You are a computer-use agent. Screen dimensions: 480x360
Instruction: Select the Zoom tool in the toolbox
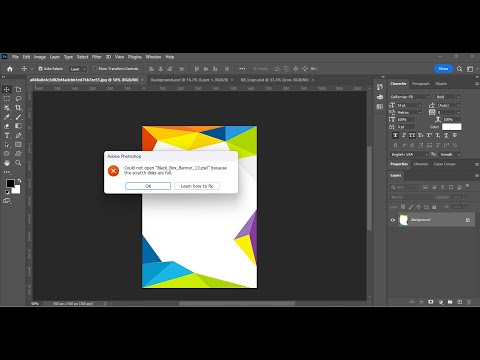[x=18, y=163]
